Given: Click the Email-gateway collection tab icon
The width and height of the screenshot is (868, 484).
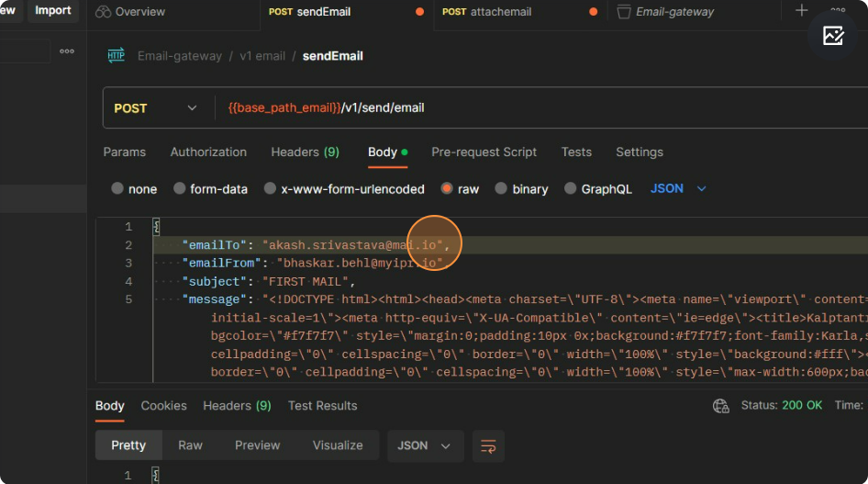Looking at the screenshot, I should click(x=624, y=12).
